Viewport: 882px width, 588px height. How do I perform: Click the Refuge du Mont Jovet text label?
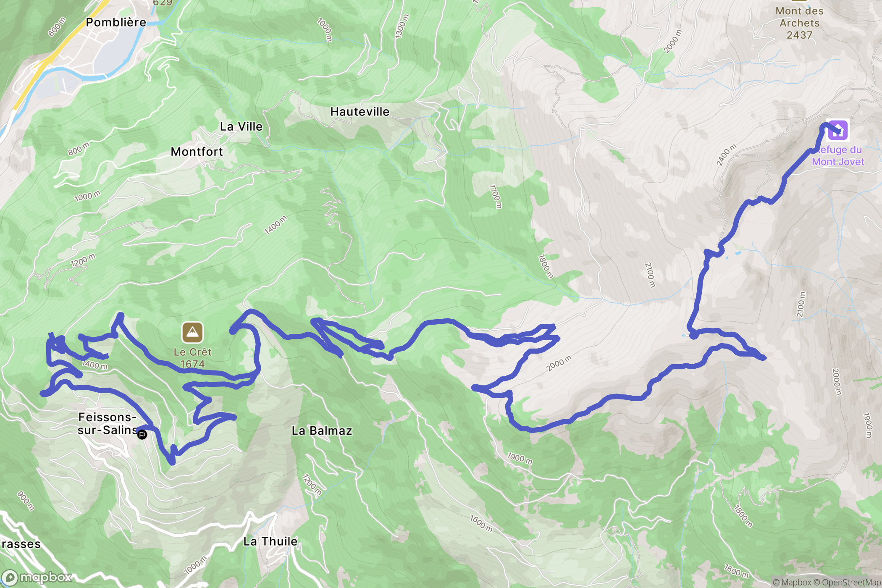coord(838,156)
